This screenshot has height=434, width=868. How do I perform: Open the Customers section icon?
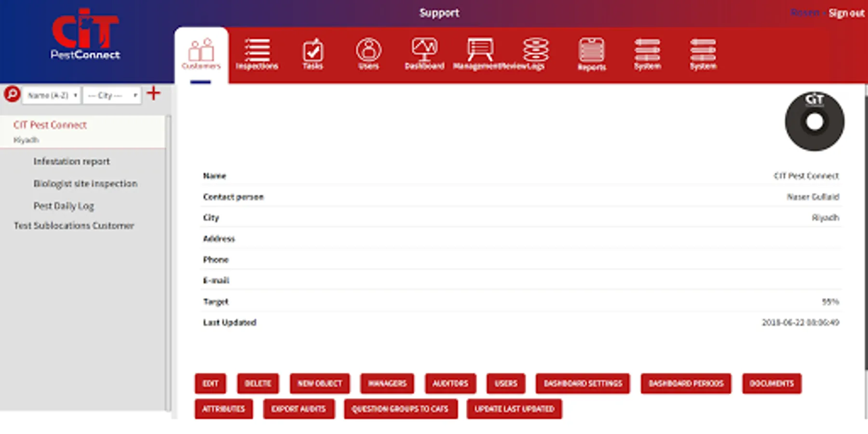(x=201, y=49)
